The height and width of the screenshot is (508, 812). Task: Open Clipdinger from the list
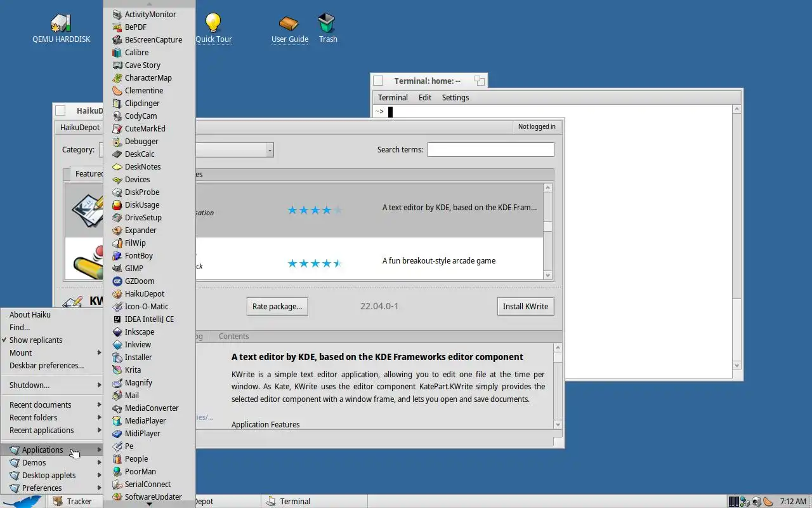[149, 103]
